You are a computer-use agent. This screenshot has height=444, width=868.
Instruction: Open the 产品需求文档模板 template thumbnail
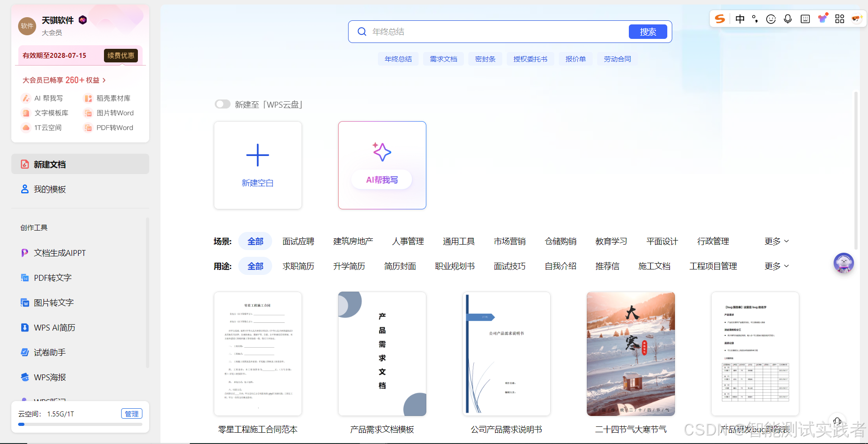[382, 354]
